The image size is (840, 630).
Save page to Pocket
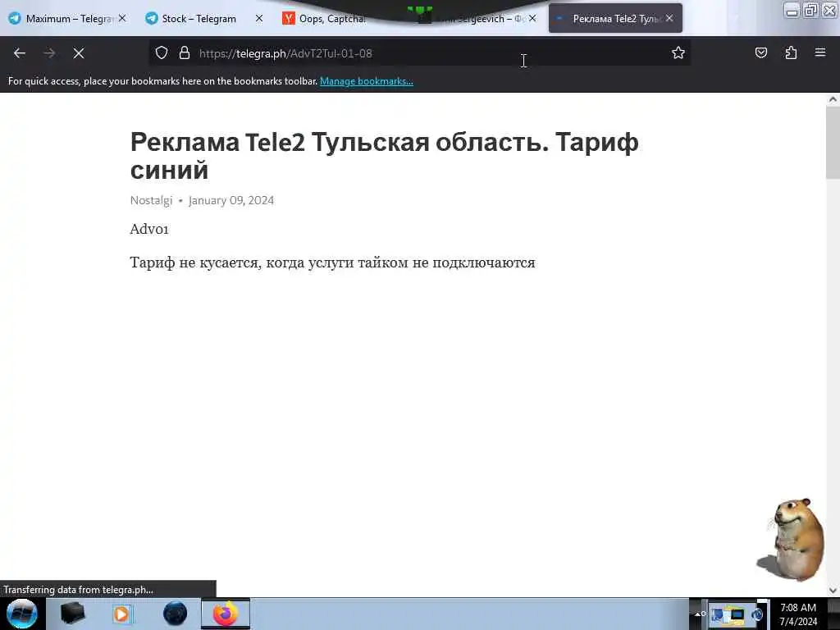click(x=760, y=53)
